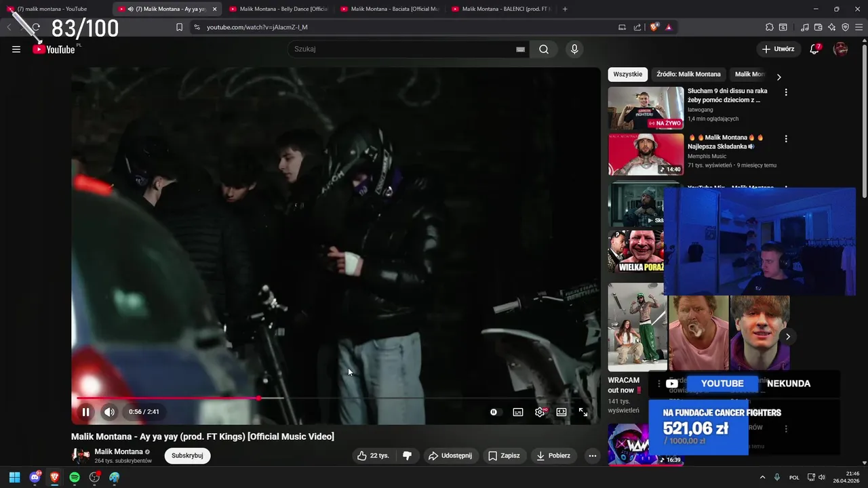Open the Brave playlist music note icon
Viewport: 868px width, 488px height.
[x=805, y=27]
